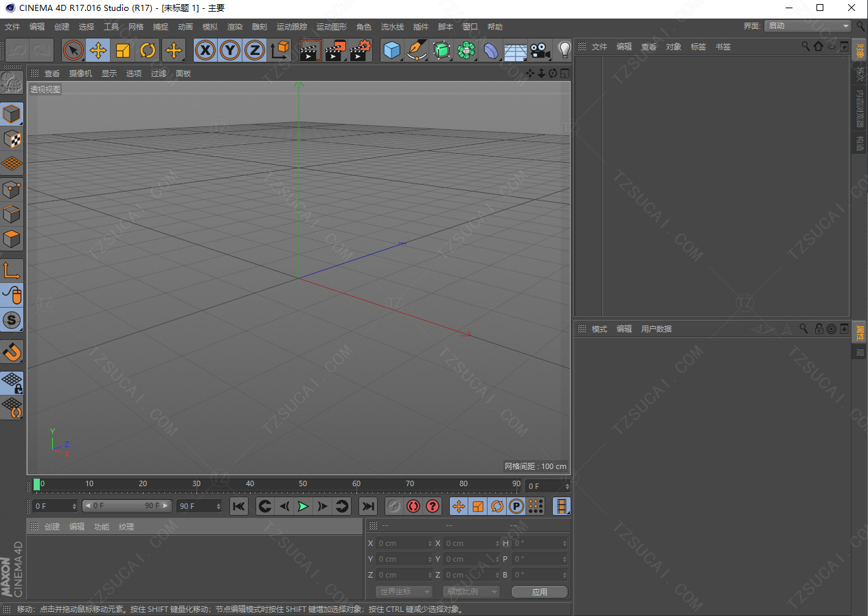868x616 pixels.
Task: Switch to Model mode in left toolbar
Action: [x=12, y=113]
